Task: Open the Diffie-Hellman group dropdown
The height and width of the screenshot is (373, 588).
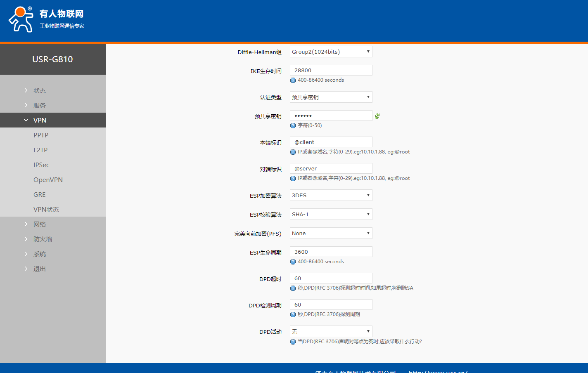Action: 331,52
